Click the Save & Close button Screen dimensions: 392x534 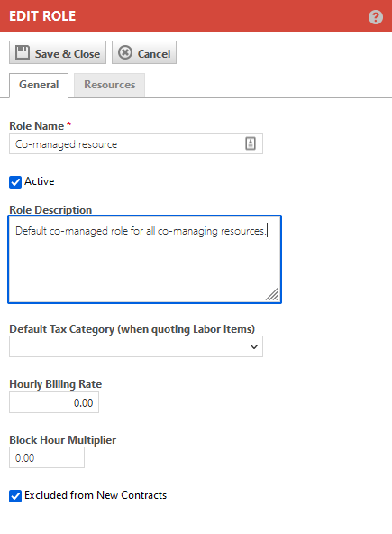[58, 52]
